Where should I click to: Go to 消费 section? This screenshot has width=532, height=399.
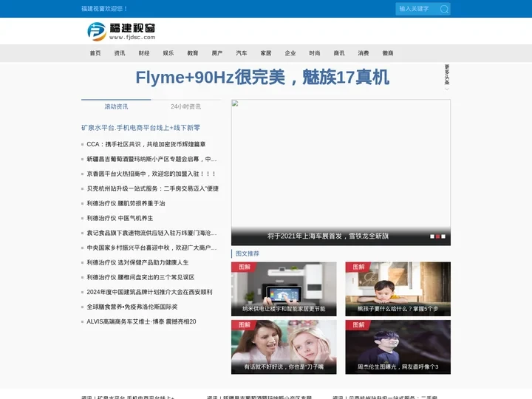point(364,53)
